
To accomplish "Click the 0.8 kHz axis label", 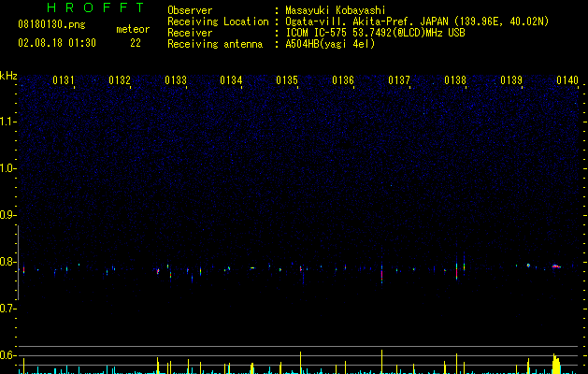I will pyautogui.click(x=7, y=262).
